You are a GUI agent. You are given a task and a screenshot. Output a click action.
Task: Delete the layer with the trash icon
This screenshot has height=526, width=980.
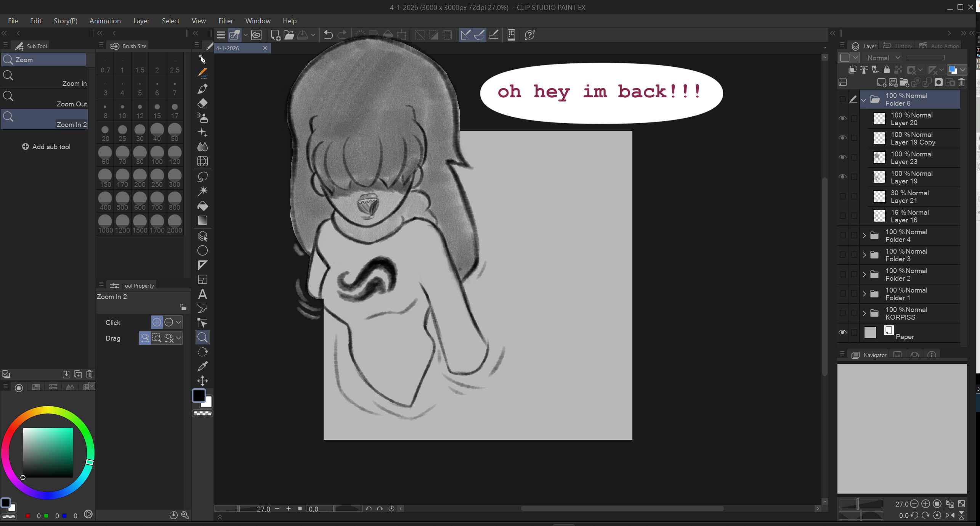962,82
